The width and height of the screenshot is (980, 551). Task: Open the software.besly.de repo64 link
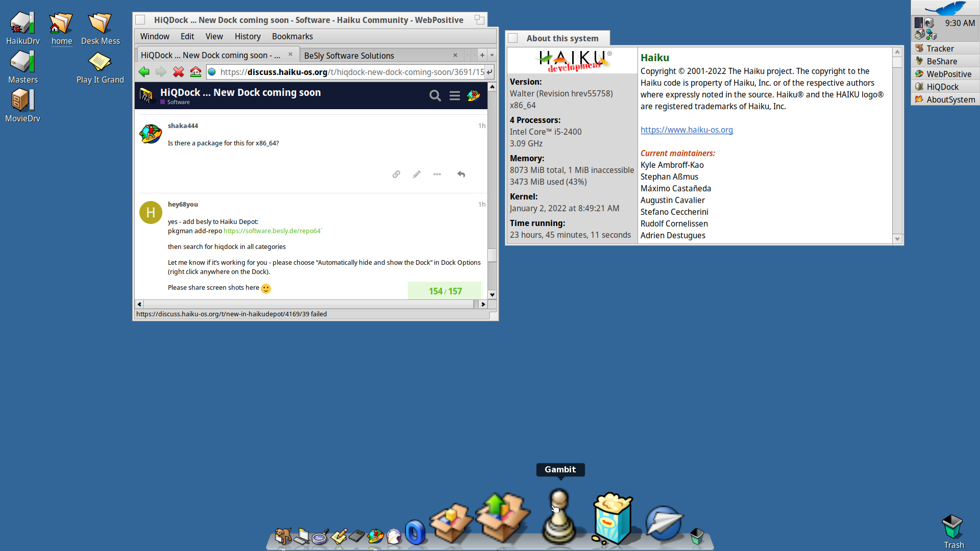coord(272,231)
